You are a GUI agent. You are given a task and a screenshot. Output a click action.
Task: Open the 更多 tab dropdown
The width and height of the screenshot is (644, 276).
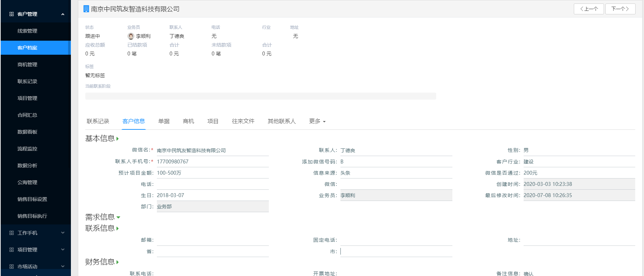click(317, 121)
